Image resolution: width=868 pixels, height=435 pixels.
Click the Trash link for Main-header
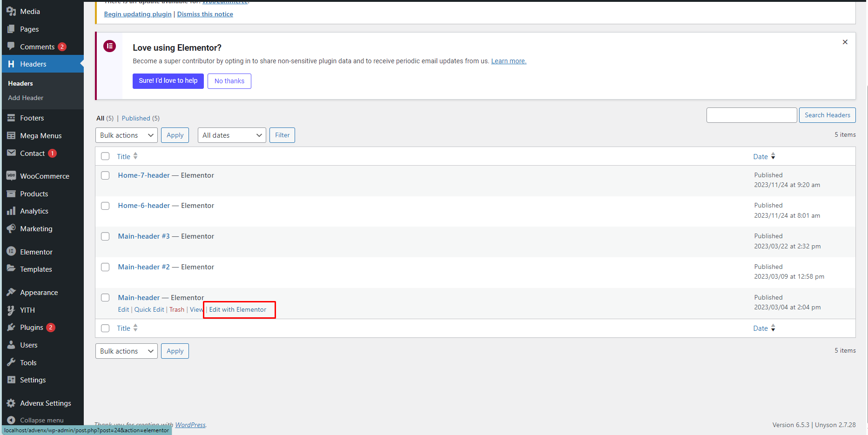pos(177,309)
